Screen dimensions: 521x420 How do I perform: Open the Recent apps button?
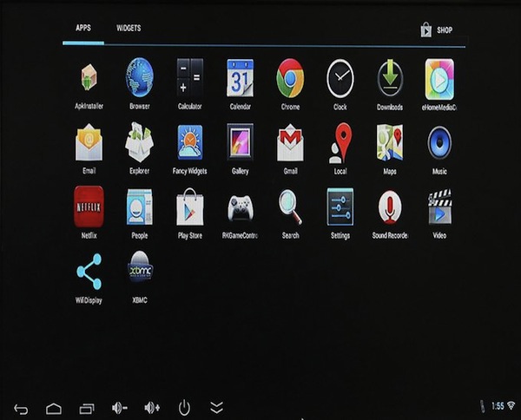(87, 409)
